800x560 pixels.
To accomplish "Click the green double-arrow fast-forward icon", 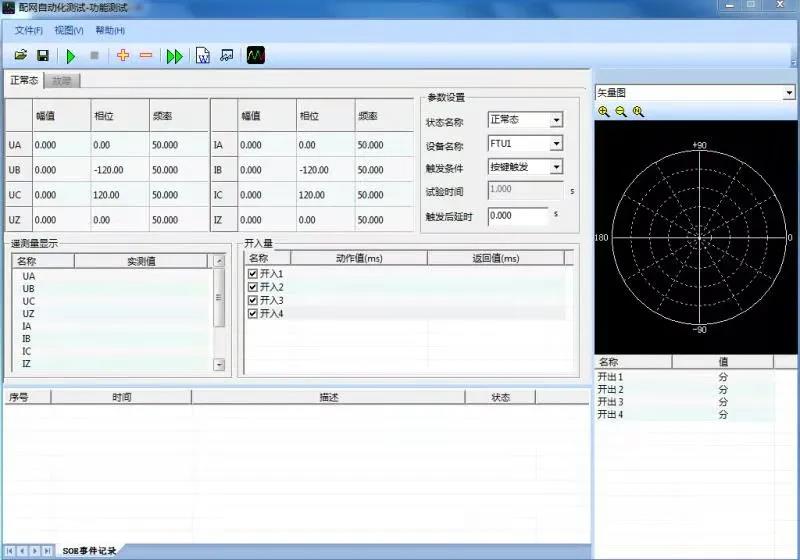I will click(x=175, y=56).
